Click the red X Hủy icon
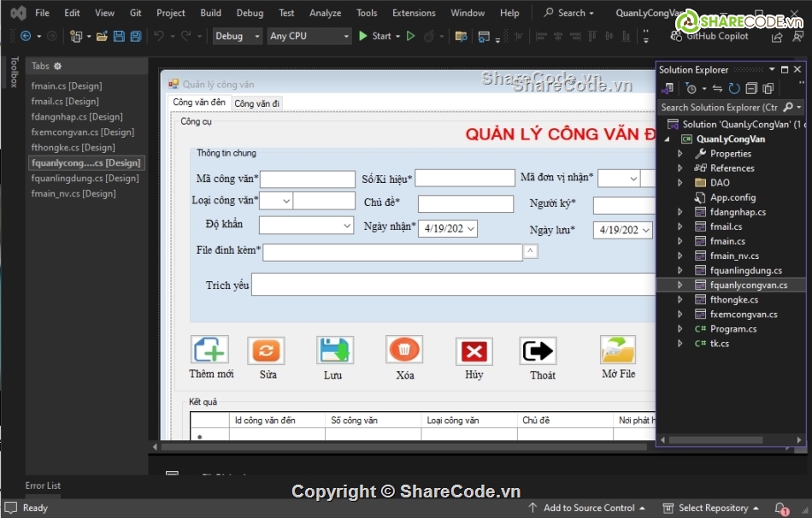This screenshot has width=812, height=518. coord(474,351)
